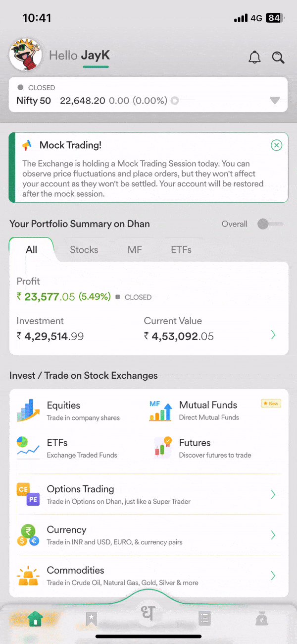
Task: Open Options Trading via its chevron
Action: pos(273,494)
